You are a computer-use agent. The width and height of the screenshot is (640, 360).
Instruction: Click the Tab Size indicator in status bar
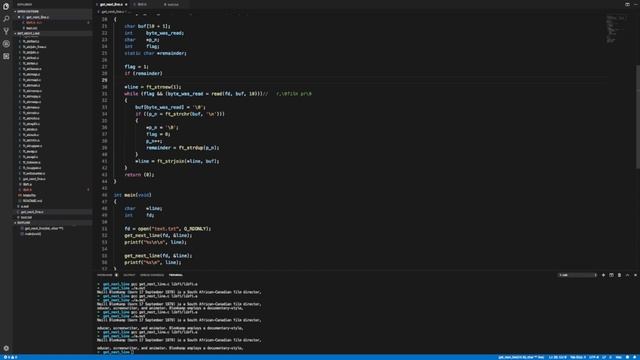[x=578, y=357]
